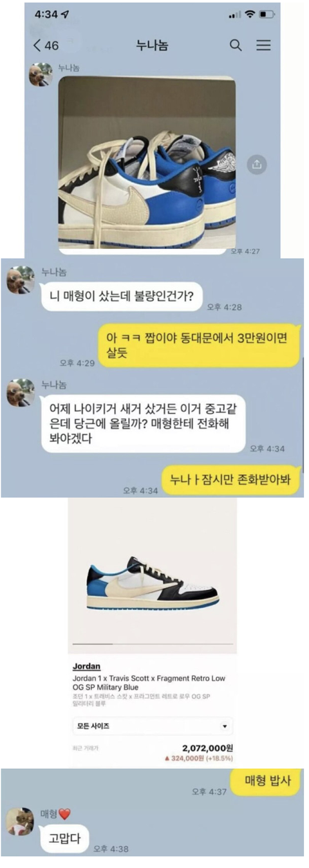The height and width of the screenshot is (868, 309).
Task: Open the Jordan brand link
Action: [86, 666]
